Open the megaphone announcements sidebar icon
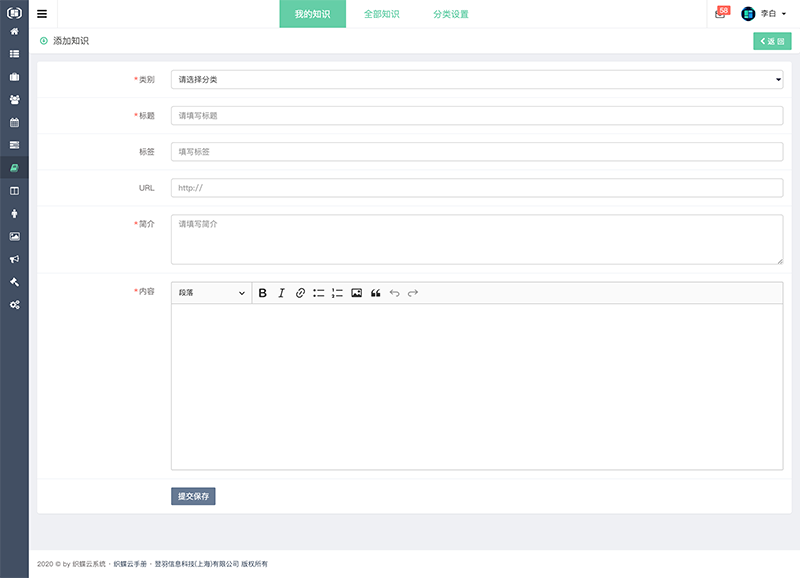The height and width of the screenshot is (578, 800). (x=14, y=259)
